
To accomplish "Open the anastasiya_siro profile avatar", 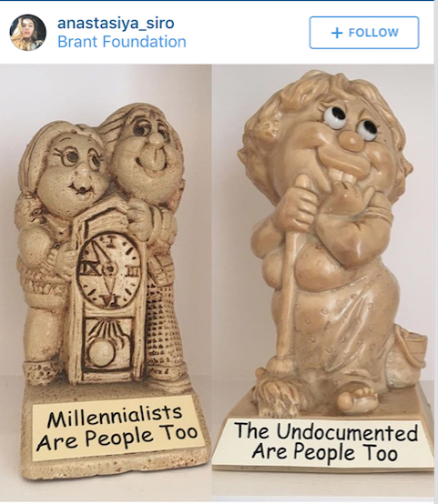I will tap(27, 33).
